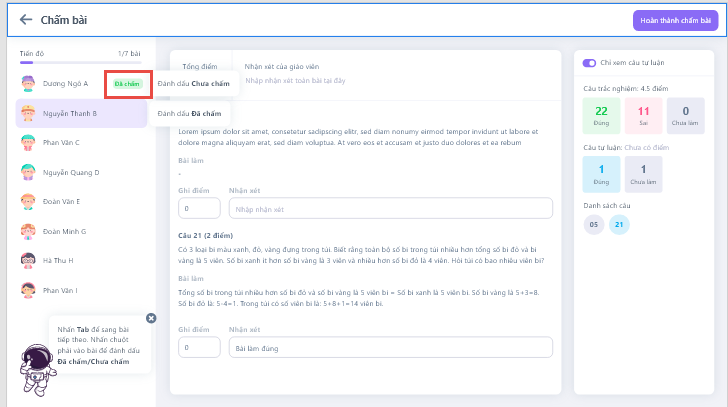Click the Chưa có điểm text
Image resolution: width=728 pixels, height=407 pixels.
point(647,148)
